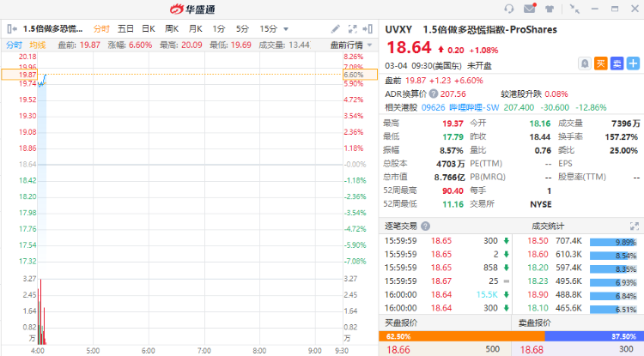Expand the chart to fullscreen icon
This screenshot has height=356, width=644.
click(x=352, y=28)
